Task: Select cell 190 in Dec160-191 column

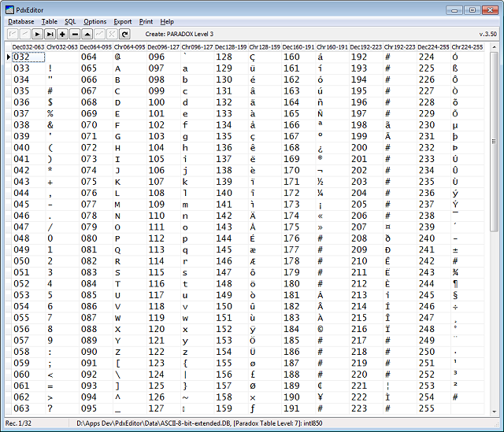Action: pyautogui.click(x=298, y=397)
